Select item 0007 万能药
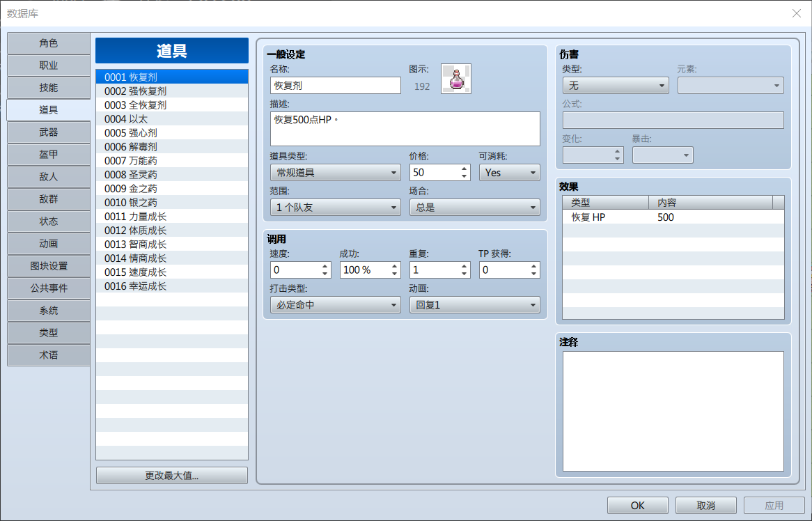This screenshot has height=521, width=812. (172, 161)
